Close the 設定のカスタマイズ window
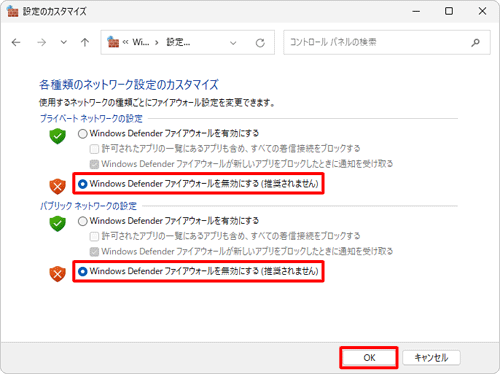The height and width of the screenshot is (374, 500). (x=482, y=11)
